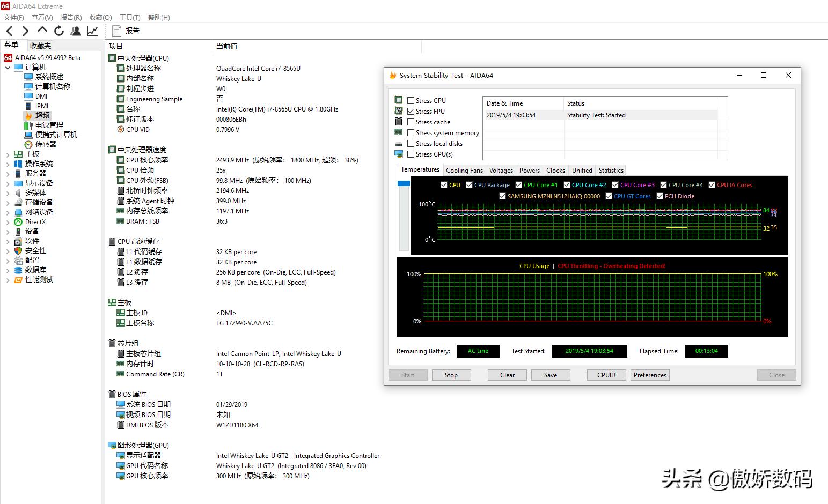Click the Up level arrow in toolbar
This screenshot has height=504, width=828.
pyautogui.click(x=42, y=30)
